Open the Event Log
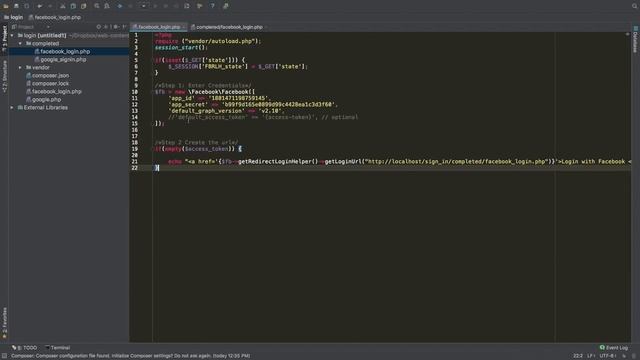The height and width of the screenshot is (360, 640). [613, 348]
